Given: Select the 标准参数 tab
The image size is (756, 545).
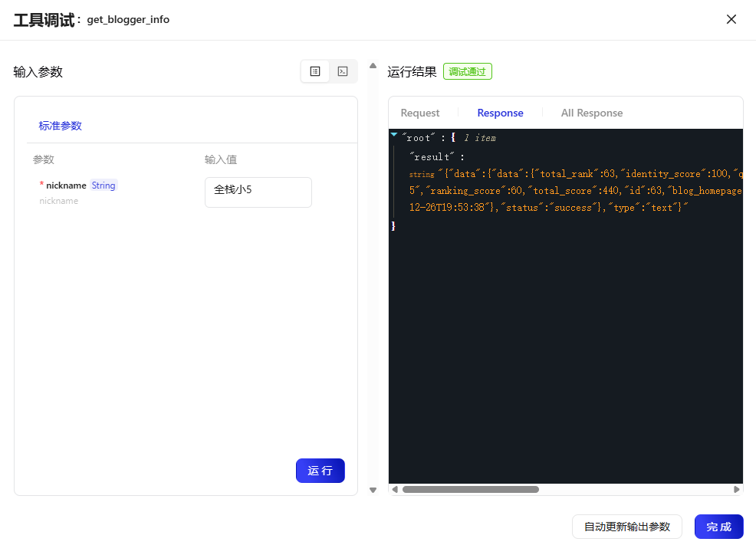Looking at the screenshot, I should click(61, 126).
